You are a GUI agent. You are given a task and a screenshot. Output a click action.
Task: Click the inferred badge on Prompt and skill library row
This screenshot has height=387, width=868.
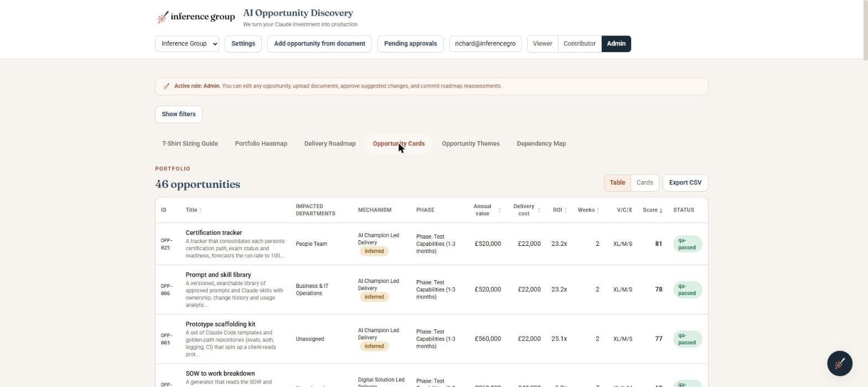coord(374,297)
